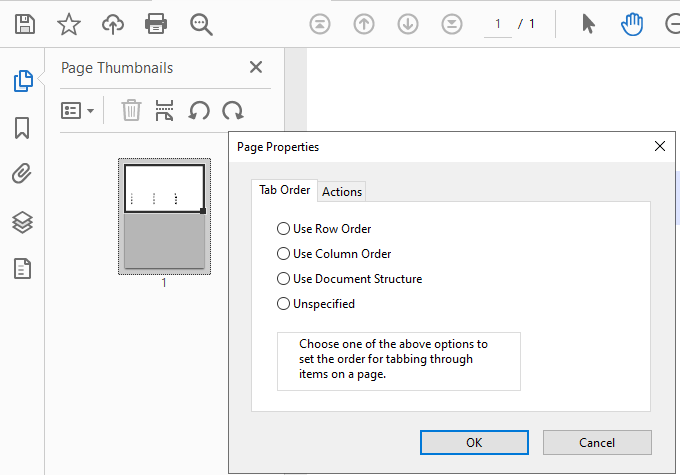Viewport: 680px width, 475px height.
Task: Select the page 1 thumbnail
Action: click(164, 216)
